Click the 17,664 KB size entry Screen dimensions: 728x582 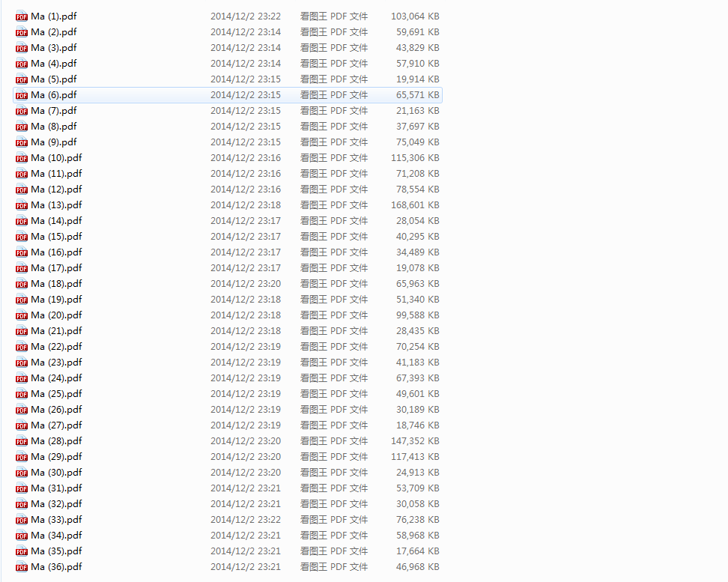click(x=418, y=551)
